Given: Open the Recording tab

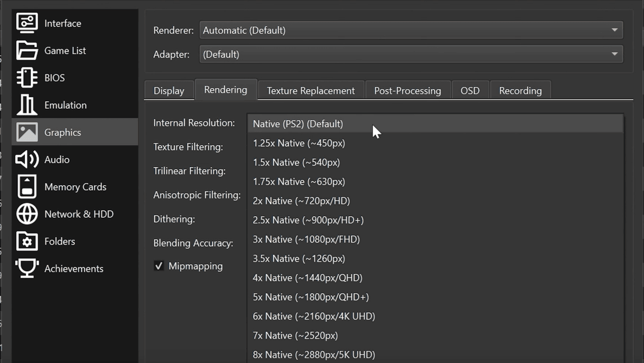Looking at the screenshot, I should (520, 90).
